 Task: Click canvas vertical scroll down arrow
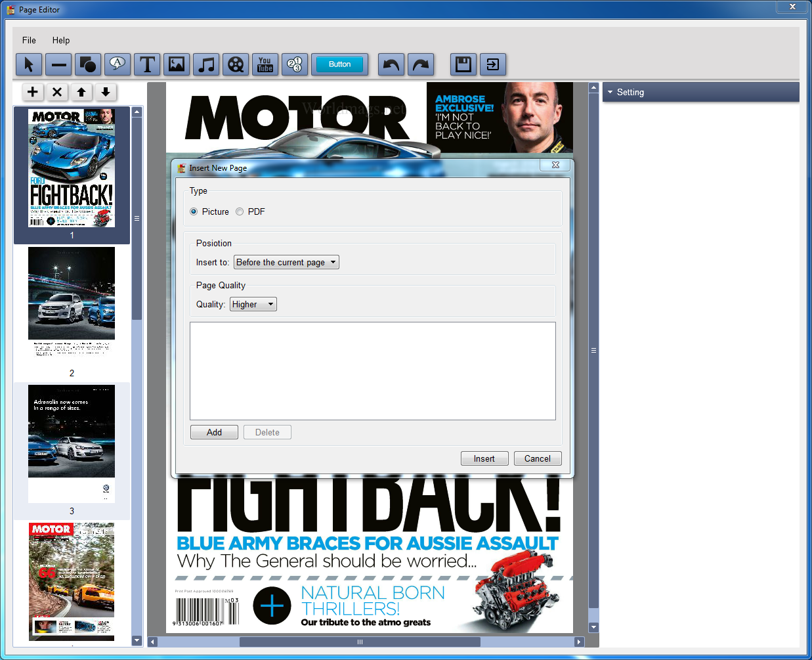(x=593, y=627)
